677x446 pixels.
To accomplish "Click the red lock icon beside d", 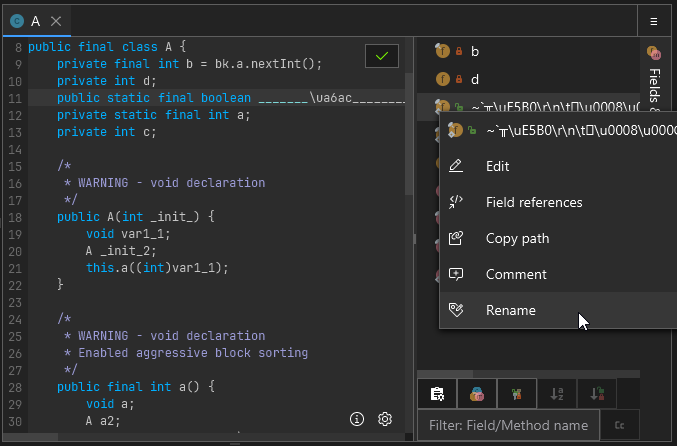I will tap(459, 79).
